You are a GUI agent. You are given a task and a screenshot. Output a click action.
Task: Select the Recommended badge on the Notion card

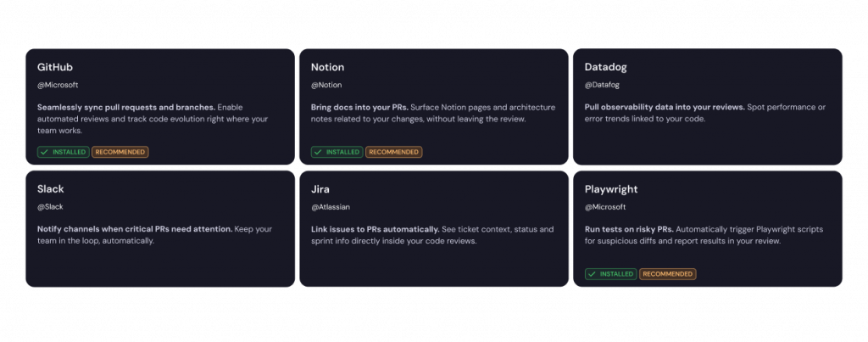point(393,152)
